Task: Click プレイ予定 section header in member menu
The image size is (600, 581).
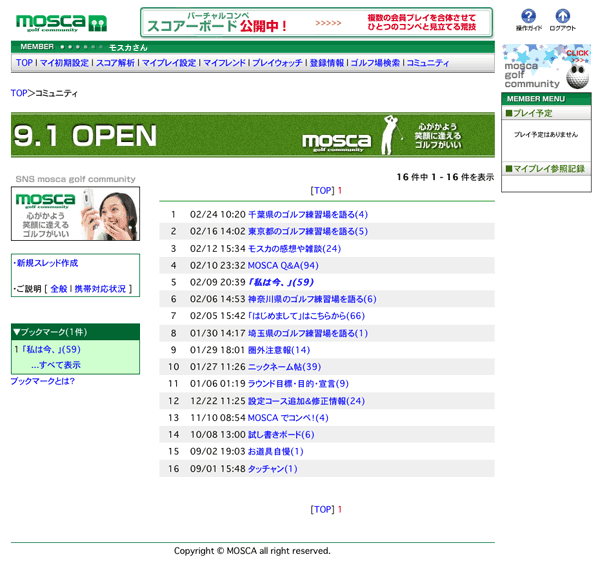Action: [x=546, y=113]
